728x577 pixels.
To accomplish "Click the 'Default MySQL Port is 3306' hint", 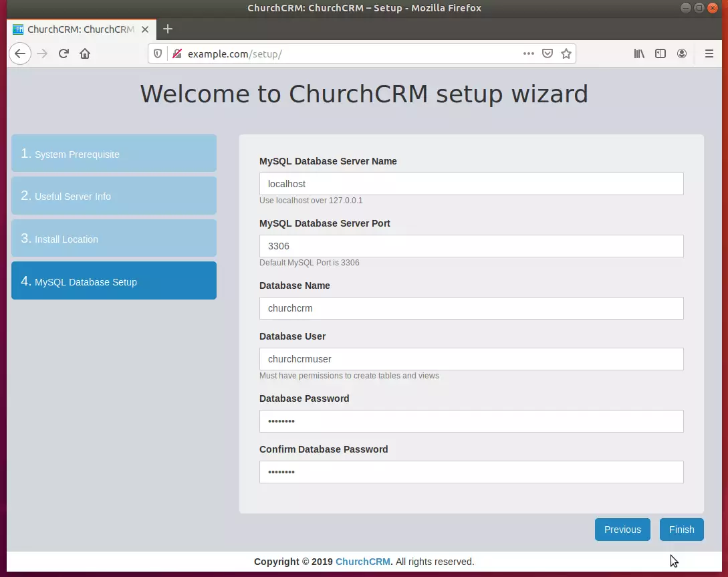I will (310, 263).
